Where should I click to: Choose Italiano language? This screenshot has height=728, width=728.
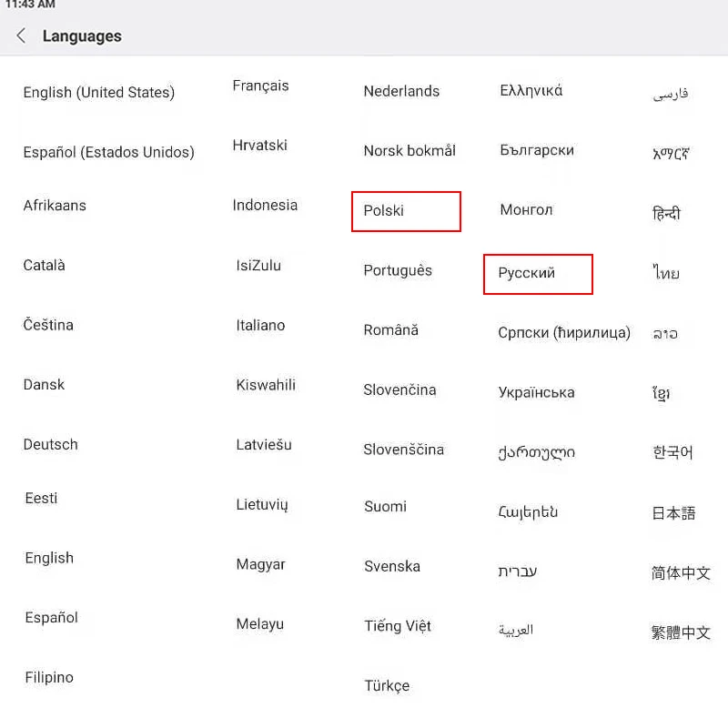coord(260,325)
